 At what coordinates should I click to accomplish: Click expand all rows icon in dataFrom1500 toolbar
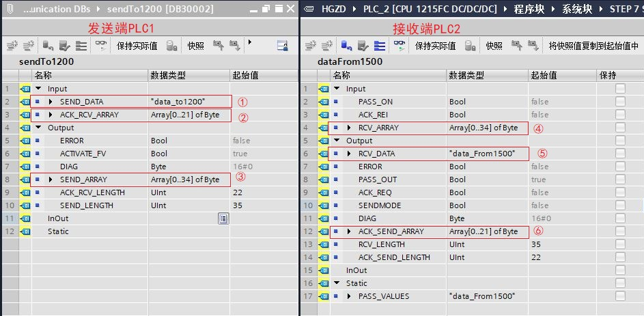pos(380,46)
